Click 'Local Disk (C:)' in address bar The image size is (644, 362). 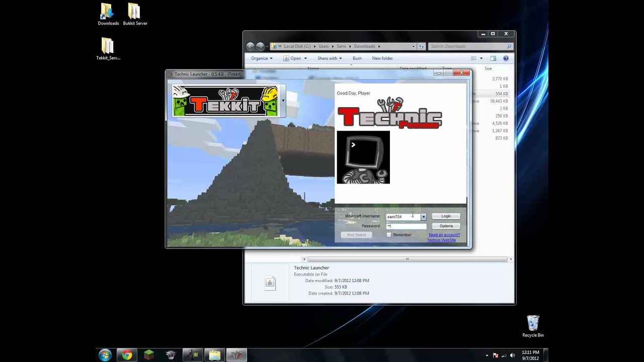click(297, 46)
